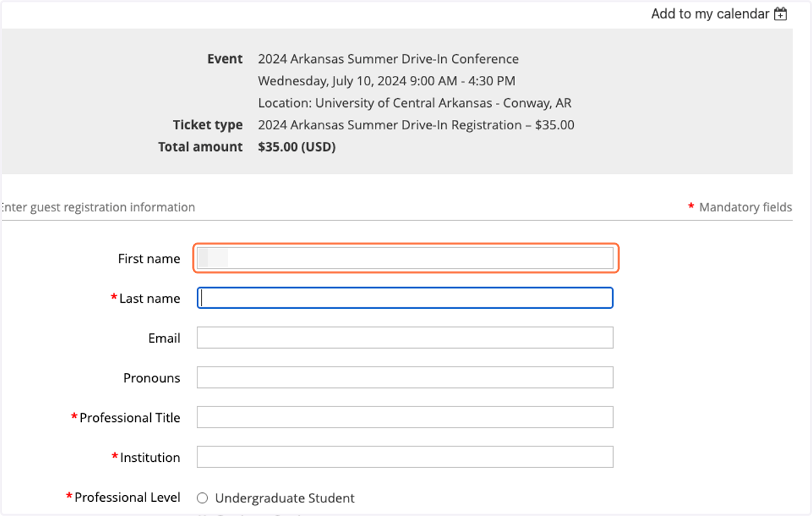The image size is (812, 516).
Task: Click the date text 'Wednesday, July 10, 2024'
Action: point(332,81)
